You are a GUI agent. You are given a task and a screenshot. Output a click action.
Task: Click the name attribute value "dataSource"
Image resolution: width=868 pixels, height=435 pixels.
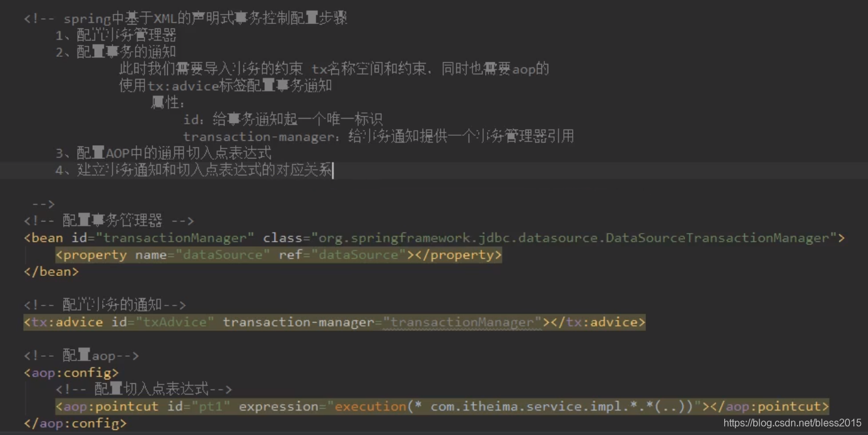click(223, 254)
